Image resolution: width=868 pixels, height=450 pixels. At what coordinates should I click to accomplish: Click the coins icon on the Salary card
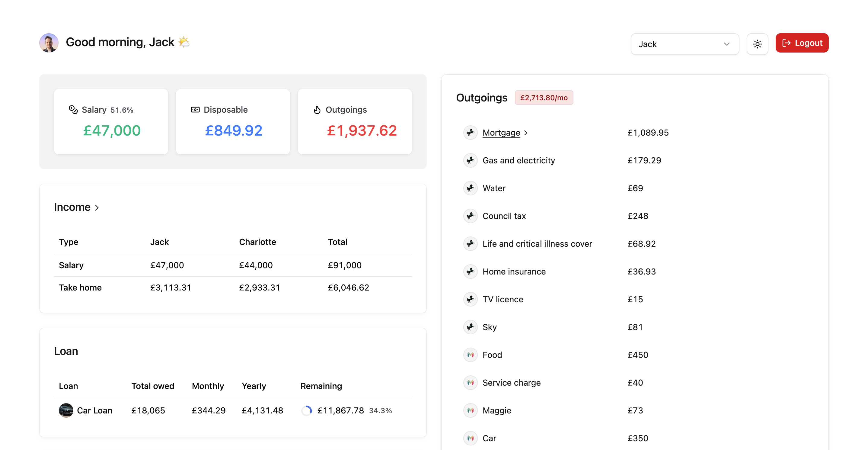point(73,110)
